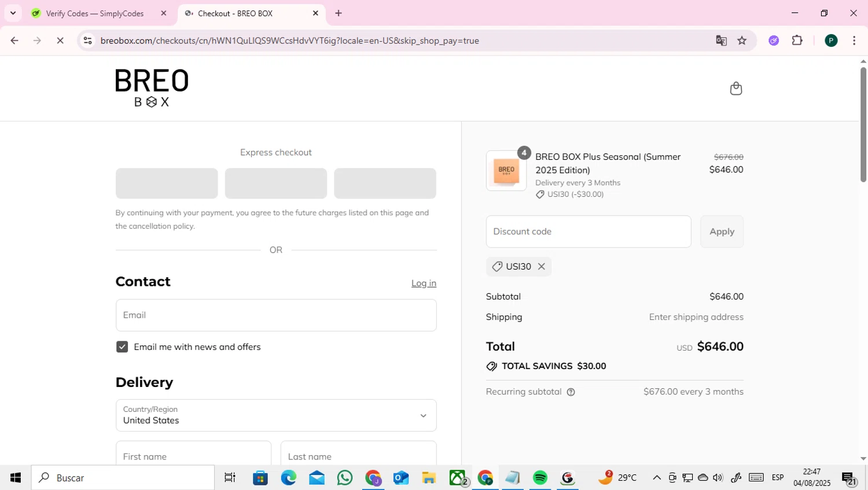This screenshot has width=868, height=490.
Task: Open the Mail app from taskbar
Action: (317, 477)
